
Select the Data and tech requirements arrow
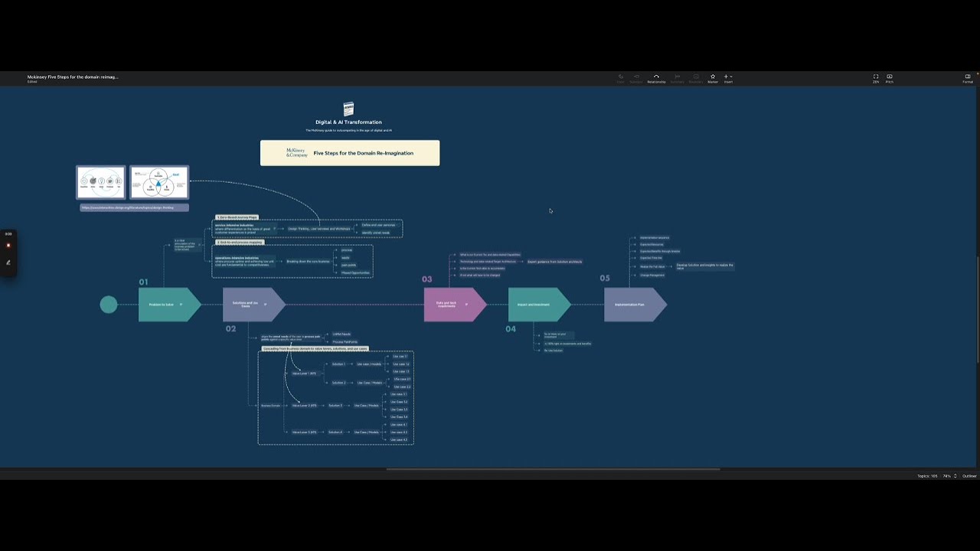[x=455, y=305]
